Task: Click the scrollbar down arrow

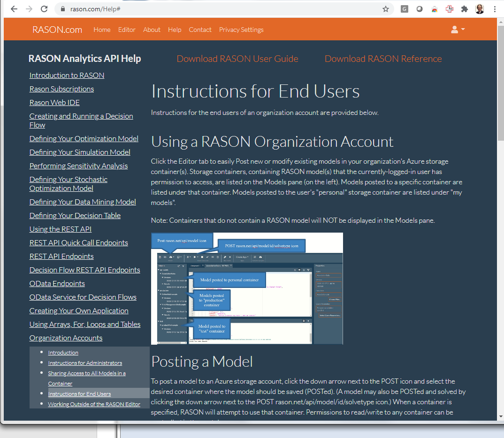Action: [500, 416]
